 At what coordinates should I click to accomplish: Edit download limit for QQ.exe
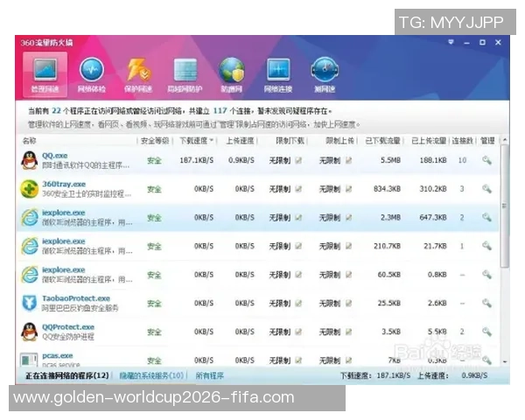pos(298,160)
